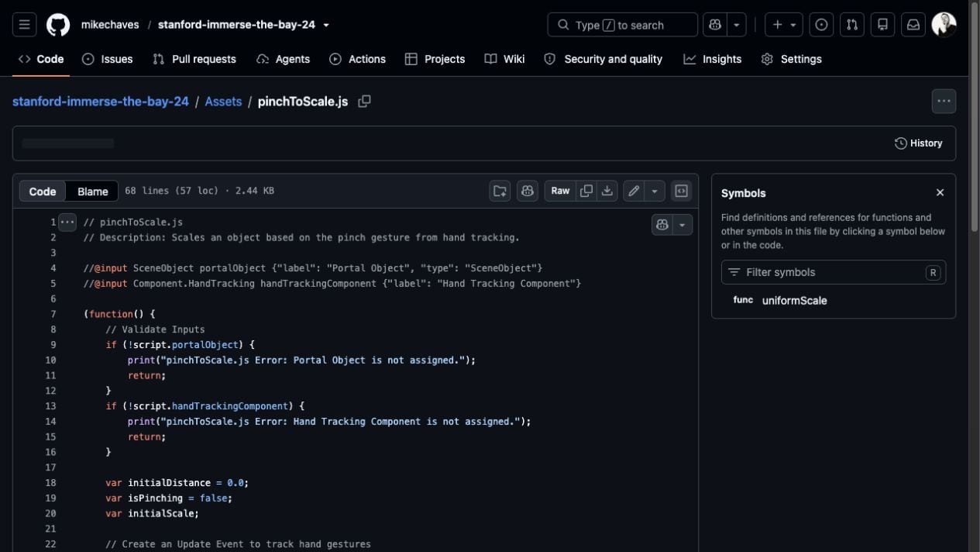The image size is (980, 552).
Task: View file History
Action: pos(919,143)
